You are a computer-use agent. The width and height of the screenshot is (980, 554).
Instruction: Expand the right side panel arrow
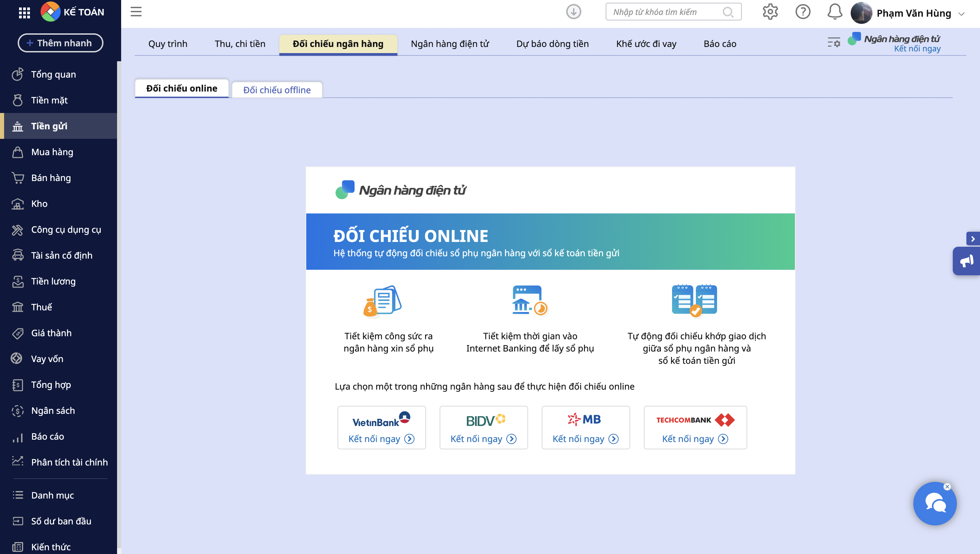(973, 239)
